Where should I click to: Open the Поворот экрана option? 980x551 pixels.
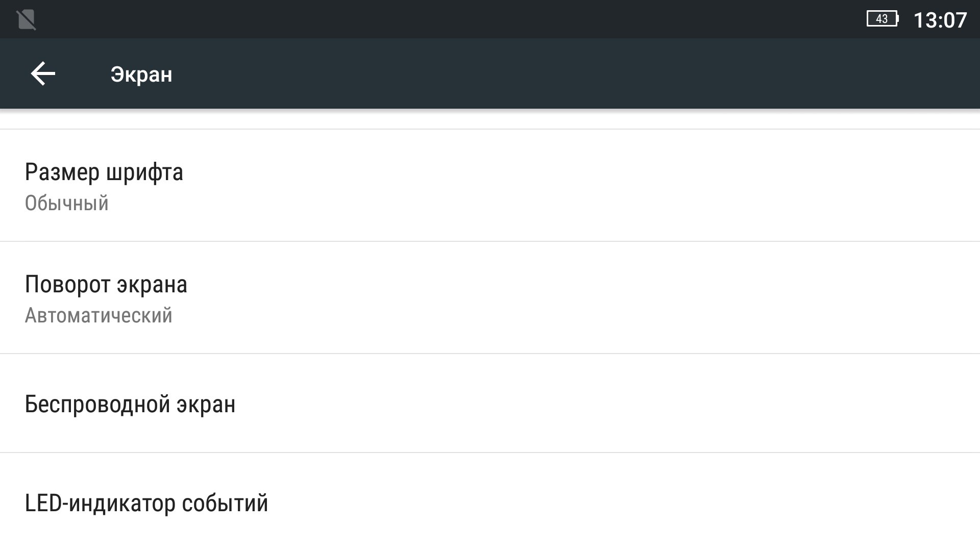(106, 285)
